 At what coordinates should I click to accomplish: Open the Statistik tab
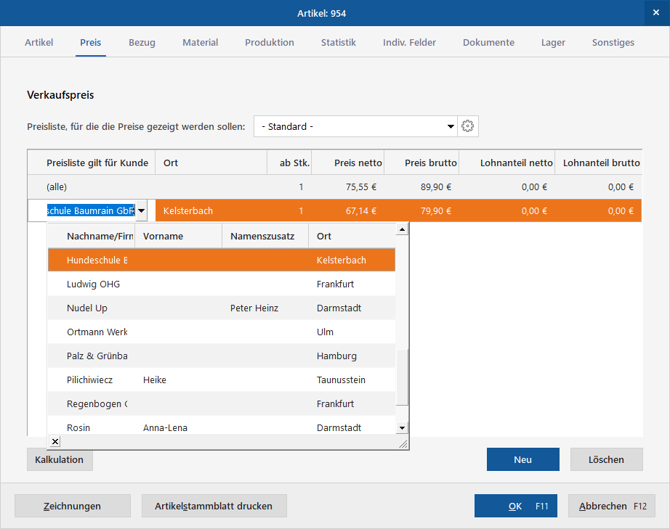(338, 42)
